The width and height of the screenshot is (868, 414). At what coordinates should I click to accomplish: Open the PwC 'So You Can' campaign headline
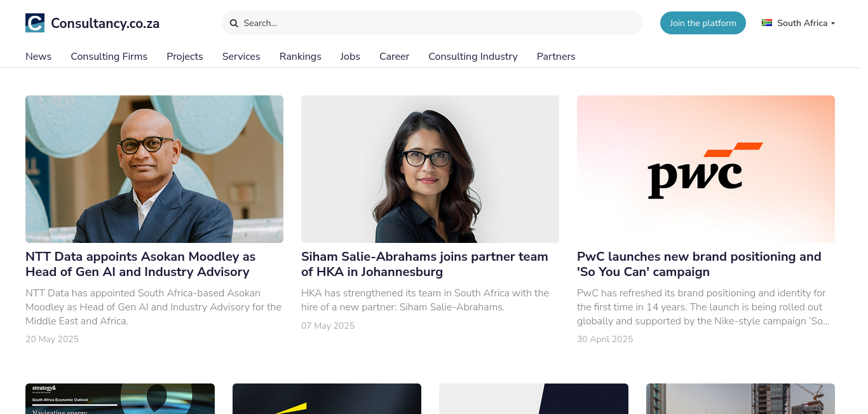pos(699,265)
